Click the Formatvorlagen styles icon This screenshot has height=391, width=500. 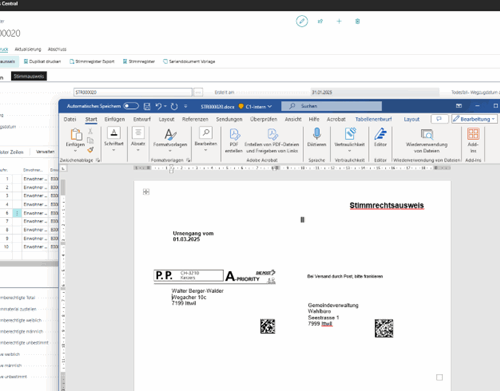(170, 135)
